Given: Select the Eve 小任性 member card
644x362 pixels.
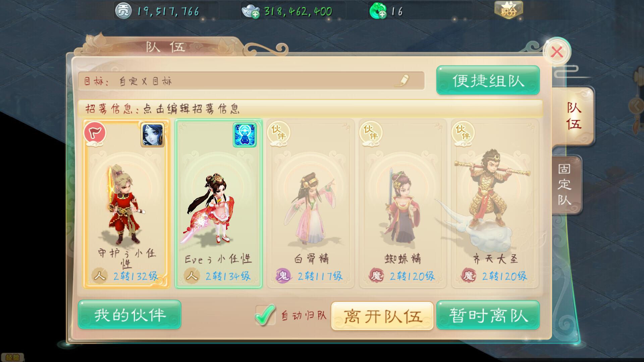Looking at the screenshot, I should pos(218,203).
